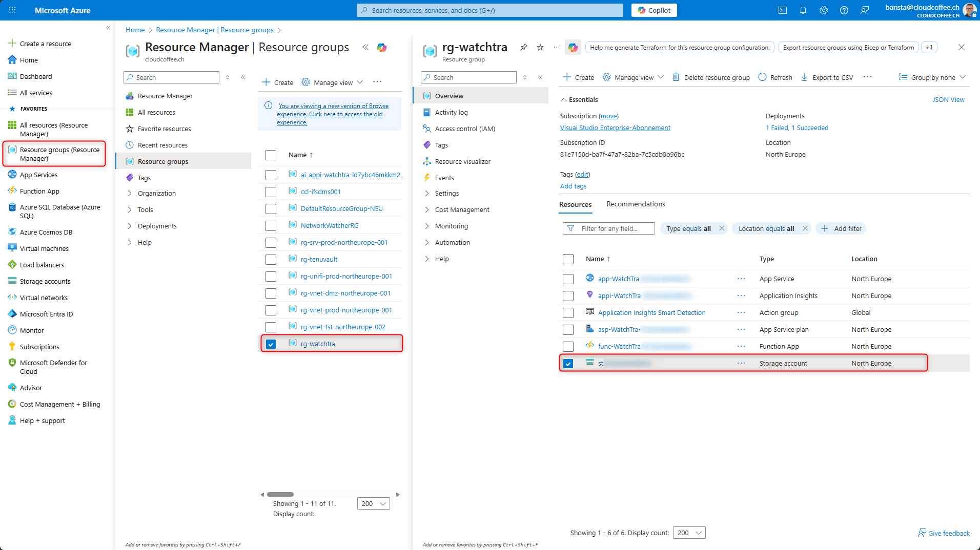980x550 pixels.
Task: Open the JSON View link
Action: coord(948,99)
